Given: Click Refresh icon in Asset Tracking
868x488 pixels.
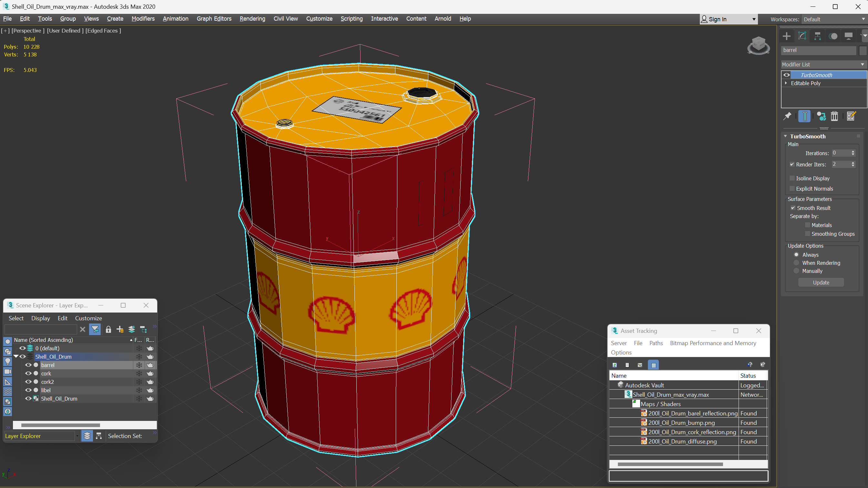Looking at the screenshot, I should [x=615, y=365].
